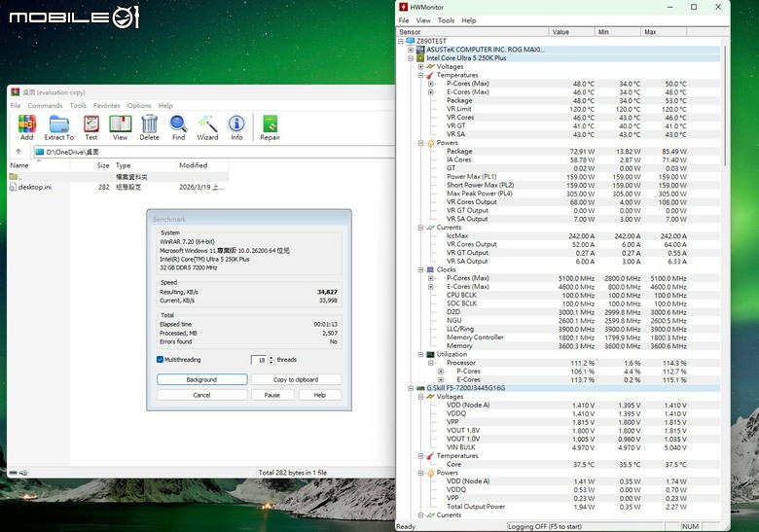Select the desktop.ini file icon
The image size is (759, 532).
point(13,187)
